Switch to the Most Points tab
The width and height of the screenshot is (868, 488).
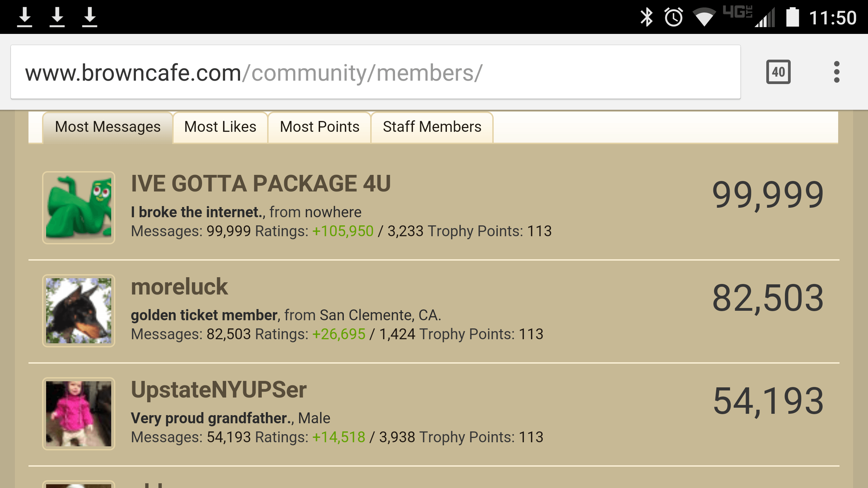[319, 127]
